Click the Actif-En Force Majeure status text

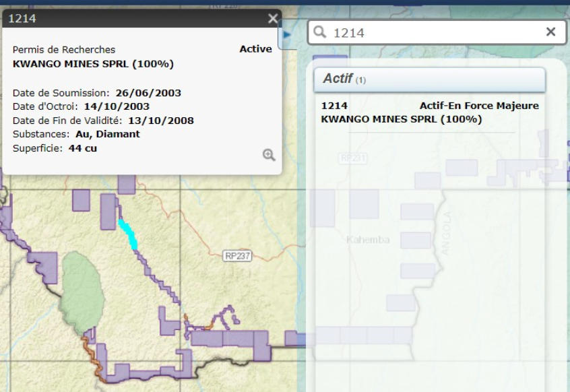478,106
